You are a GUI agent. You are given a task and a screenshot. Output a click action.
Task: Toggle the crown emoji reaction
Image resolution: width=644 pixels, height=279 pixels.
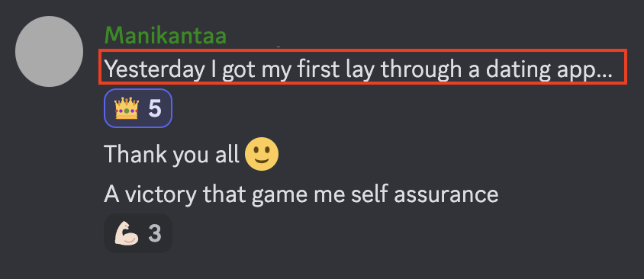click(x=138, y=108)
